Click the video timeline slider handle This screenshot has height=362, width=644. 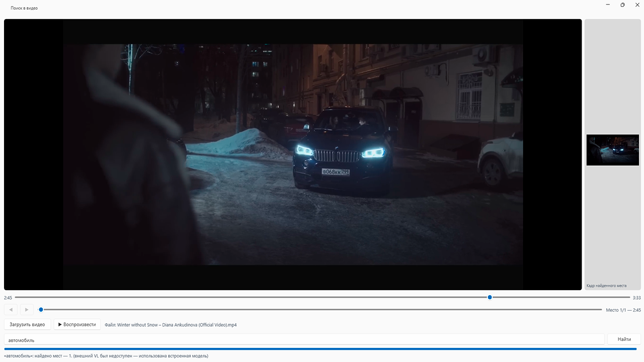coord(490,297)
